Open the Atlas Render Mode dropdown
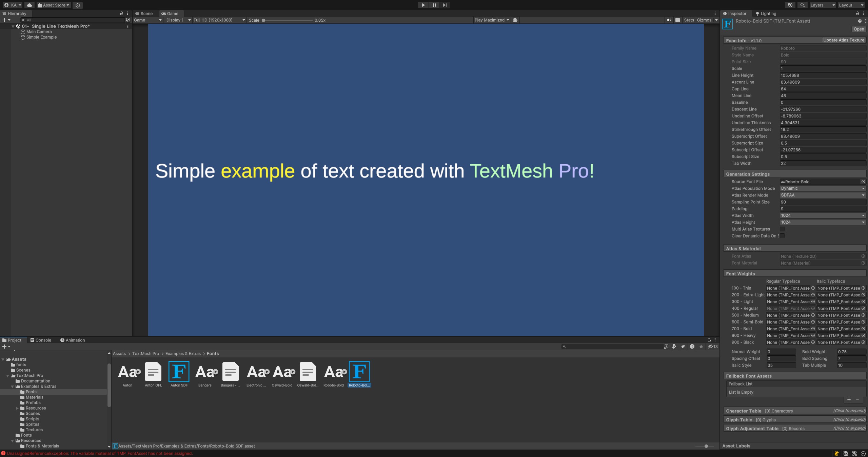The image size is (868, 457). point(823,195)
